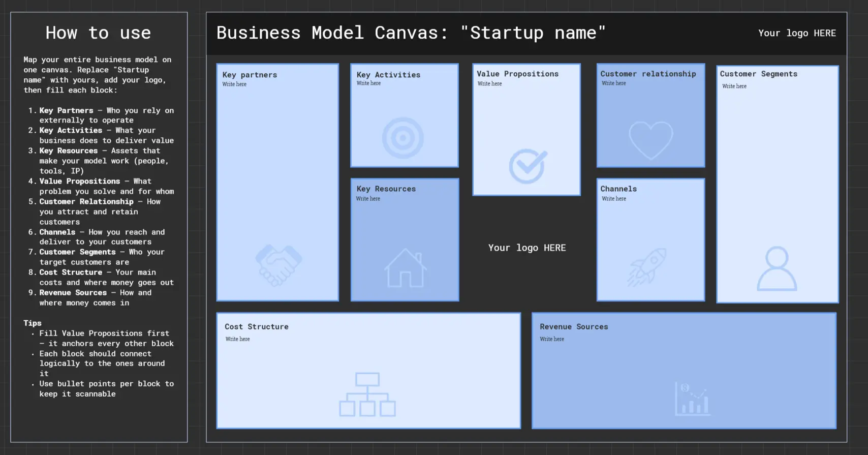The width and height of the screenshot is (868, 455).
Task: Select the 'Cost Structure' block title
Action: click(x=257, y=327)
